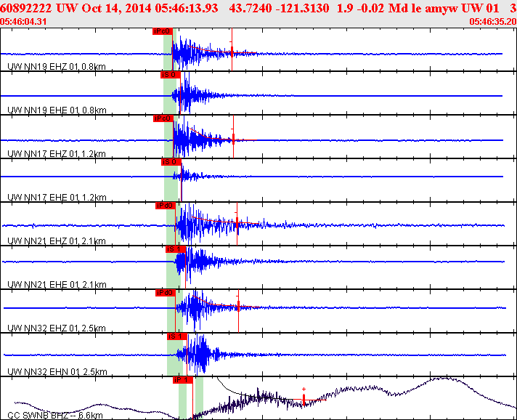Viewport: 517px width, 420px height.
Task: Click the origin time Oct 14, 2014 05:46:13.93
Action: click(x=150, y=8)
